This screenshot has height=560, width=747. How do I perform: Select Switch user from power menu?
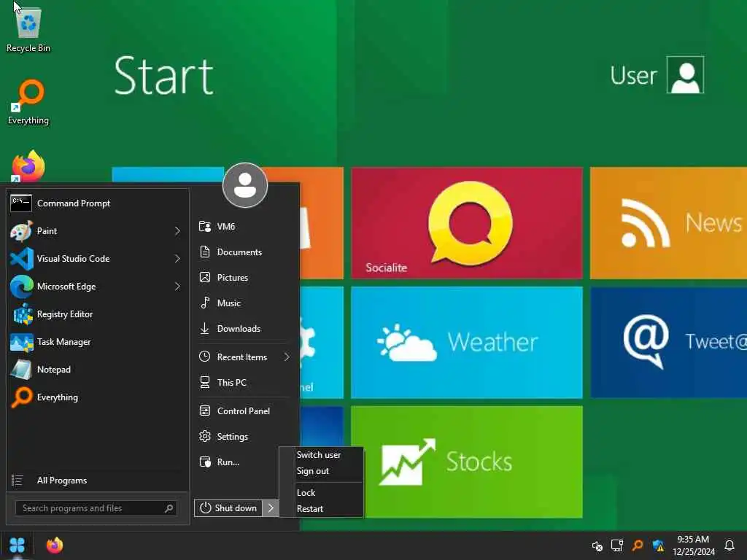click(x=322, y=455)
